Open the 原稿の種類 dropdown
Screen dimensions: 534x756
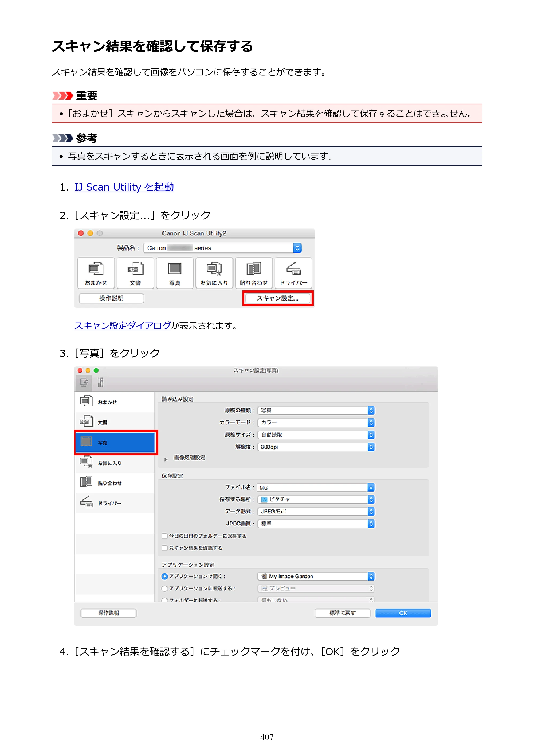point(316,410)
